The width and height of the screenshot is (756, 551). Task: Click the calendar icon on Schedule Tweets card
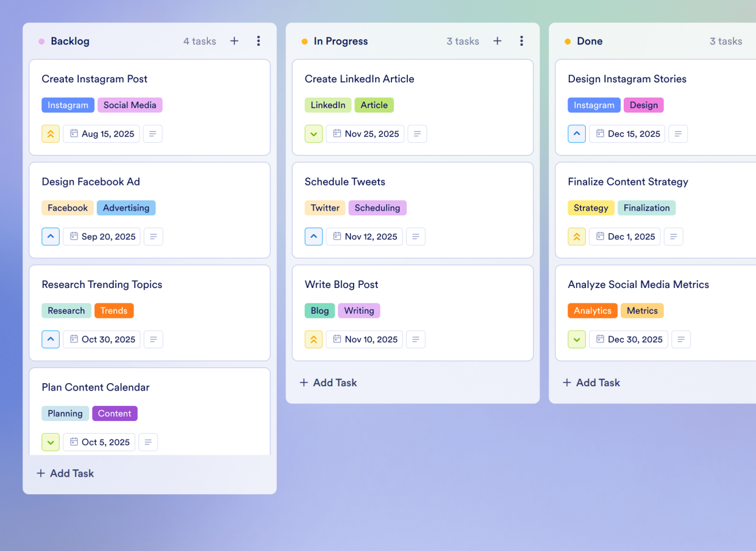coord(336,236)
